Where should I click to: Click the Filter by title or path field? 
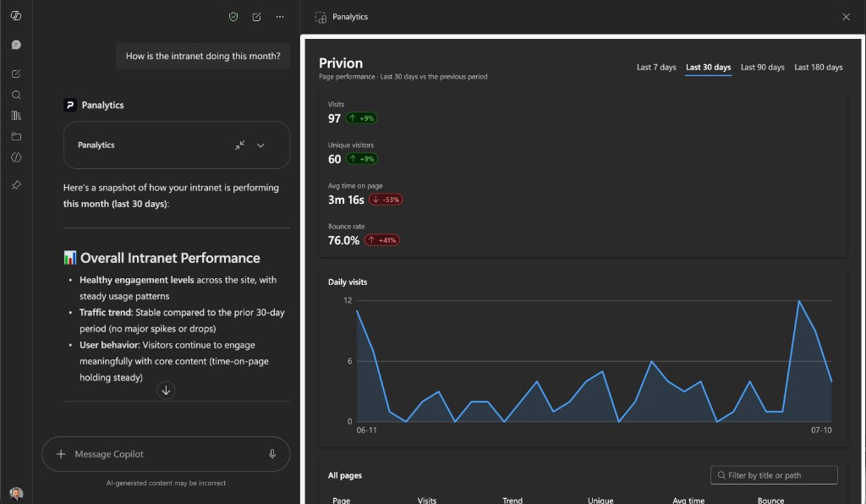click(x=774, y=475)
